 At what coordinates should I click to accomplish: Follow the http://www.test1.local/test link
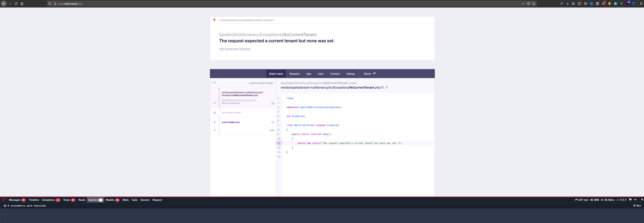pos(234,49)
